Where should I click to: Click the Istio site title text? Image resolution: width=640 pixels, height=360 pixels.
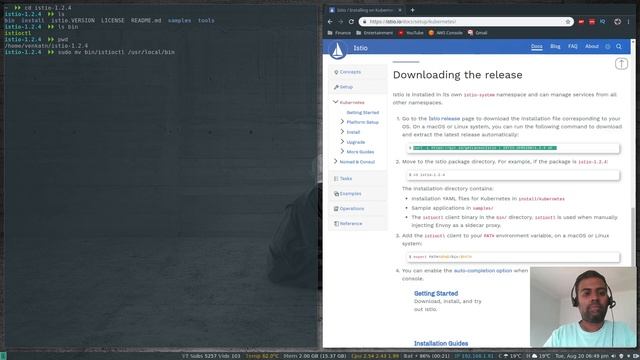click(x=360, y=48)
